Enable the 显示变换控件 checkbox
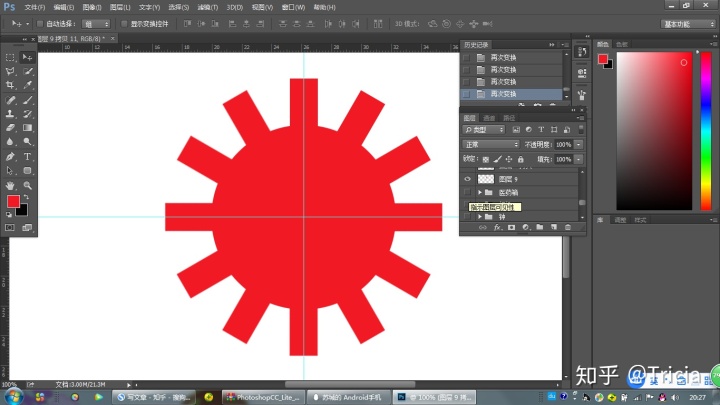The width and height of the screenshot is (720, 405). click(x=124, y=24)
